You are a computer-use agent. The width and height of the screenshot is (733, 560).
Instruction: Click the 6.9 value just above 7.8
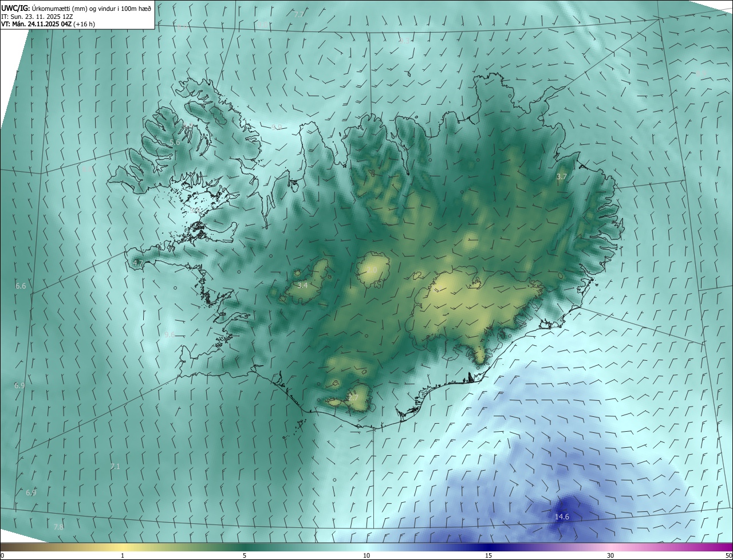(31, 492)
